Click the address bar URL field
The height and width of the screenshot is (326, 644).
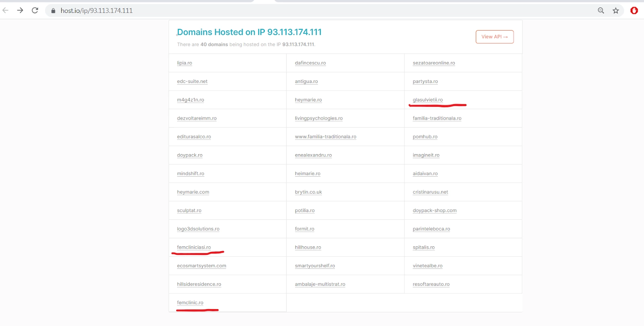(282, 11)
